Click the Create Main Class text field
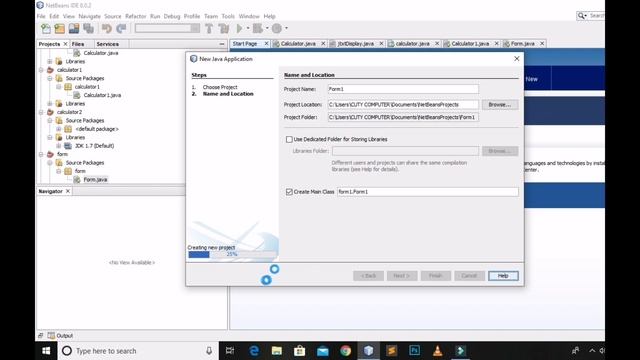The width and height of the screenshot is (640, 360). (x=428, y=192)
